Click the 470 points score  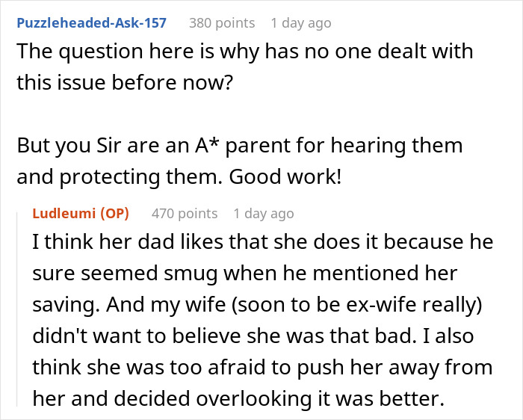(x=185, y=214)
